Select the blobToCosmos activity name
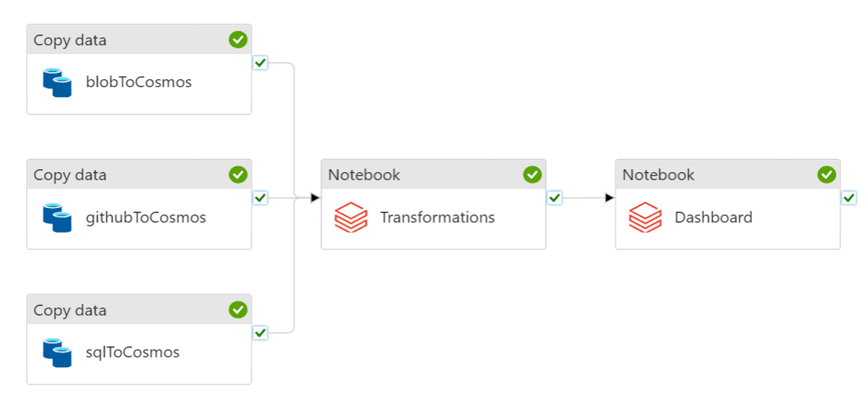The width and height of the screenshot is (868, 407). click(x=139, y=82)
